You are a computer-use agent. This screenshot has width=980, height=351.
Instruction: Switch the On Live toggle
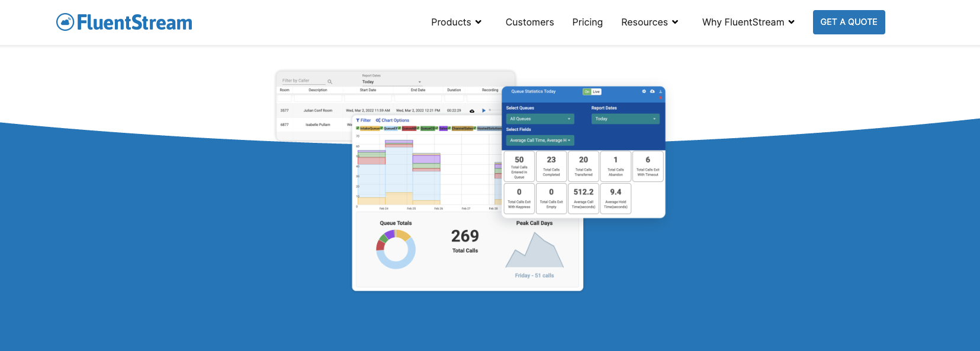pyautogui.click(x=592, y=92)
